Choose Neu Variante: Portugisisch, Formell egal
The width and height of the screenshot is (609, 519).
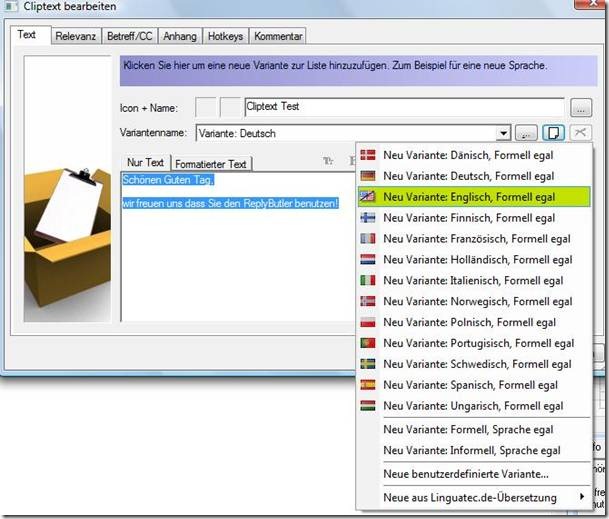(x=474, y=343)
